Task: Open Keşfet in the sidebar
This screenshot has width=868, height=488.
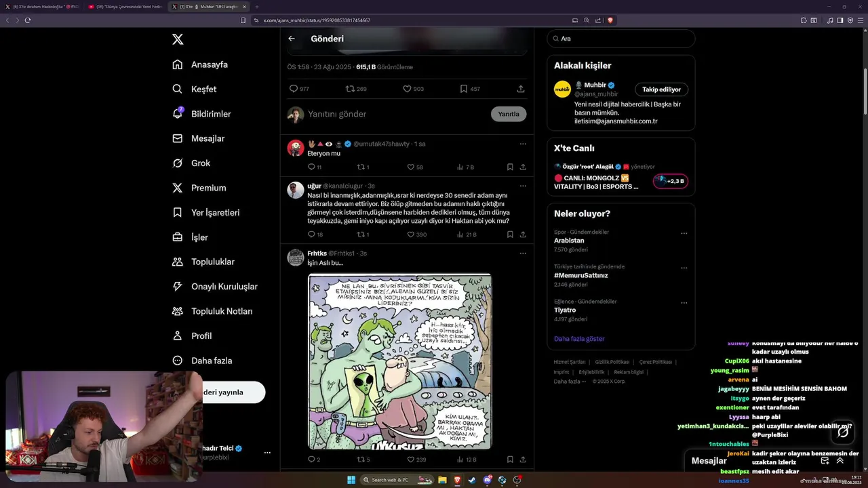Action: pyautogui.click(x=195, y=89)
